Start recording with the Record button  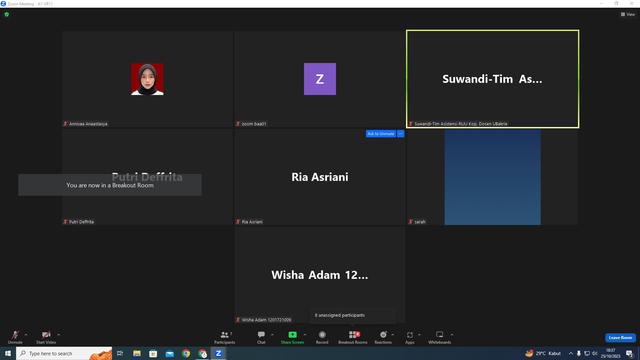322,337
